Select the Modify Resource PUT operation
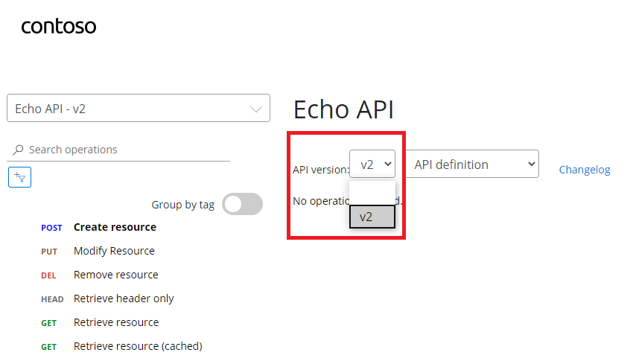This screenshot has width=633, height=364. [x=114, y=251]
